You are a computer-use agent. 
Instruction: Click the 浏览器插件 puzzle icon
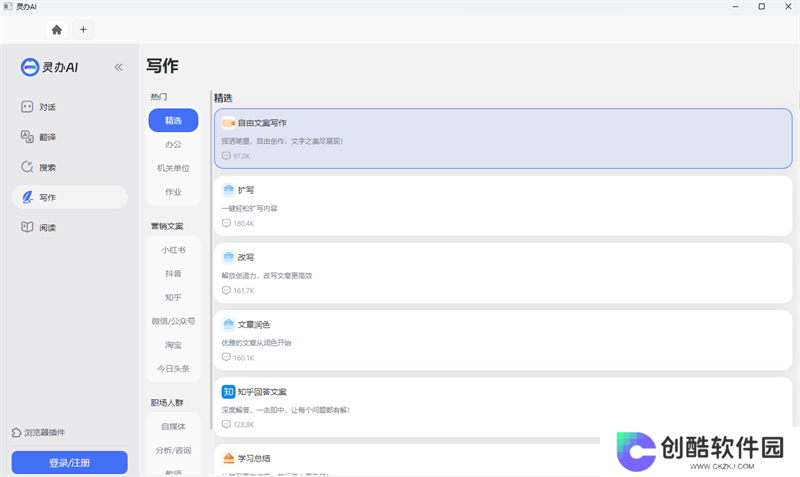click(x=16, y=432)
